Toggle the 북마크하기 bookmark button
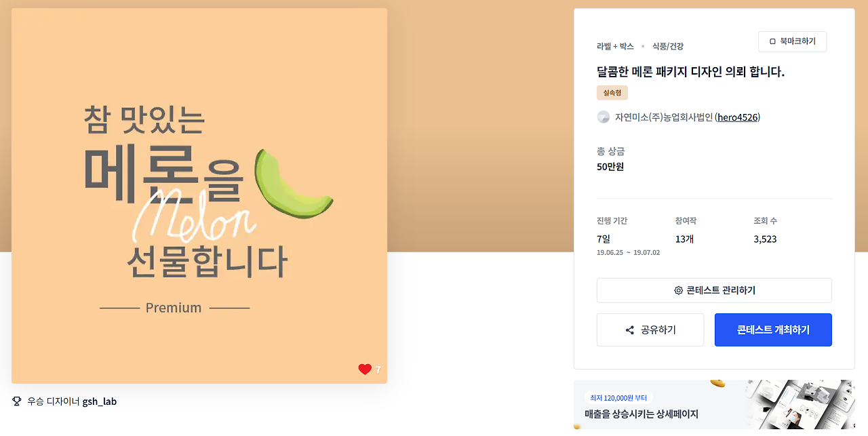The height and width of the screenshot is (436, 868). 792,41
